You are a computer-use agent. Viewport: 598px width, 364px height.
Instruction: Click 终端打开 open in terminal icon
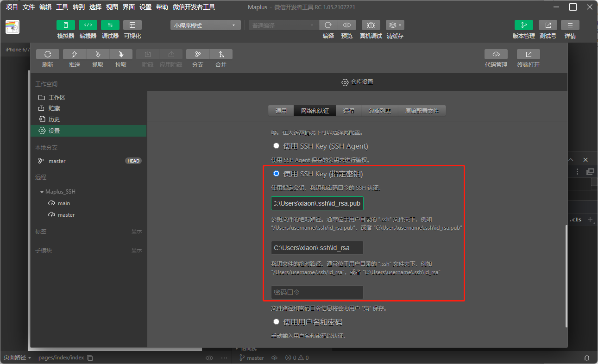[529, 54]
